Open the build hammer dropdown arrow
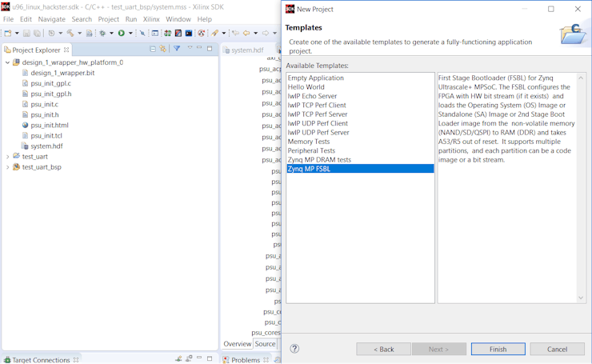This screenshot has height=364, width=592. [79, 34]
